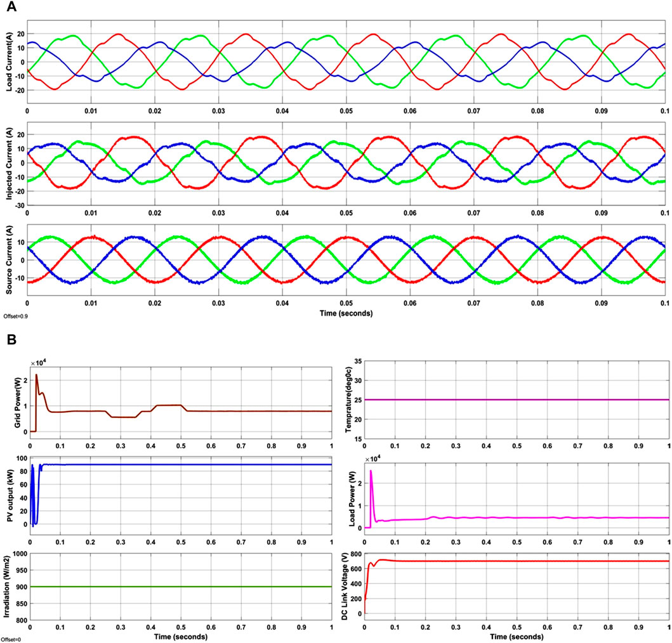Click the ×10^4 multiplier above Load Power plot
Image resolution: width=672 pixels, height=643 pixels.
click(x=374, y=459)
